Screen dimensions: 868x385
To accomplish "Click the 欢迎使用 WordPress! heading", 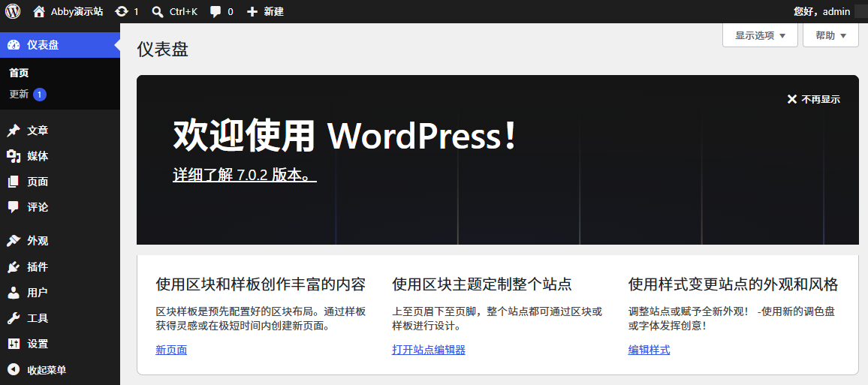I will pos(345,135).
